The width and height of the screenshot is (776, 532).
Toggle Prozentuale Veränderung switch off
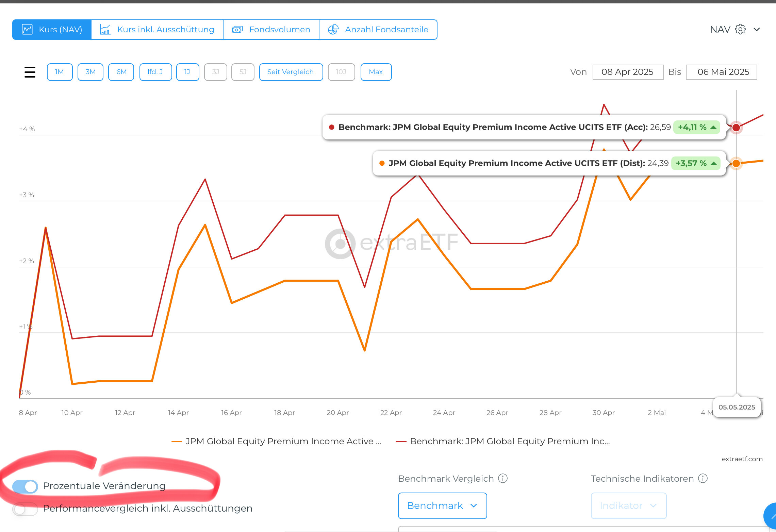click(x=25, y=486)
